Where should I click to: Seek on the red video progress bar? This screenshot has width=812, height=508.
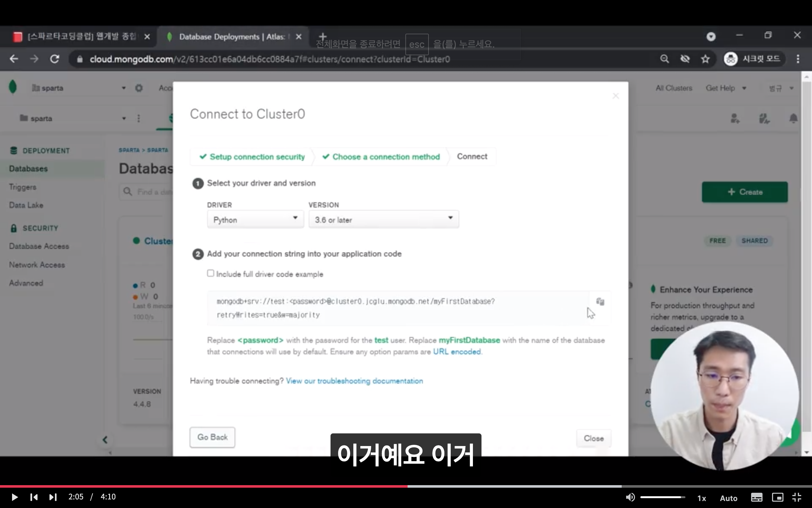coord(204,486)
